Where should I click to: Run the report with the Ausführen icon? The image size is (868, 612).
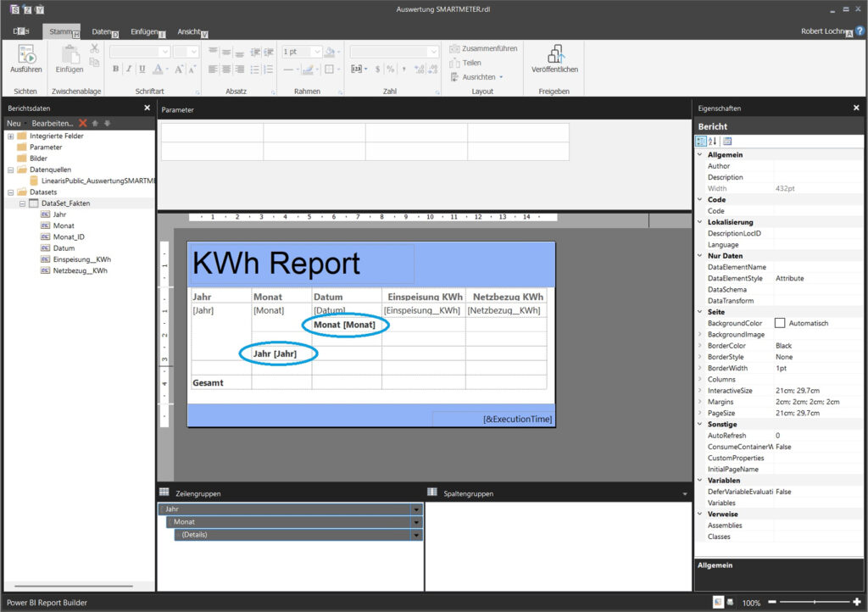coord(25,56)
